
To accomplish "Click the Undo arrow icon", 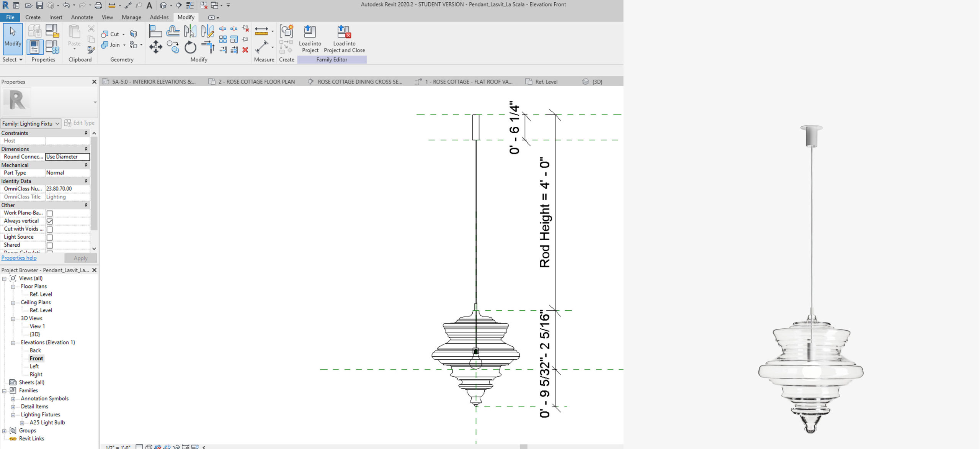I will click(66, 5).
